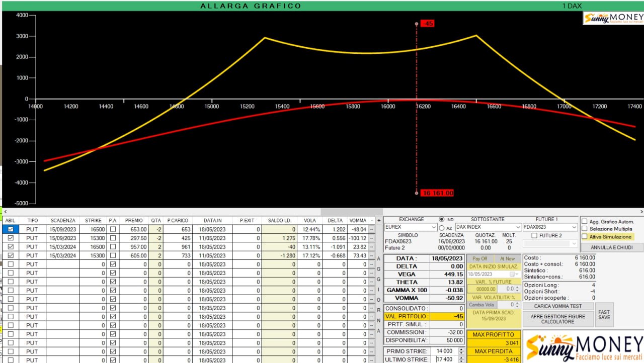Tick the FUTURE 2 checkbox

coord(534,235)
